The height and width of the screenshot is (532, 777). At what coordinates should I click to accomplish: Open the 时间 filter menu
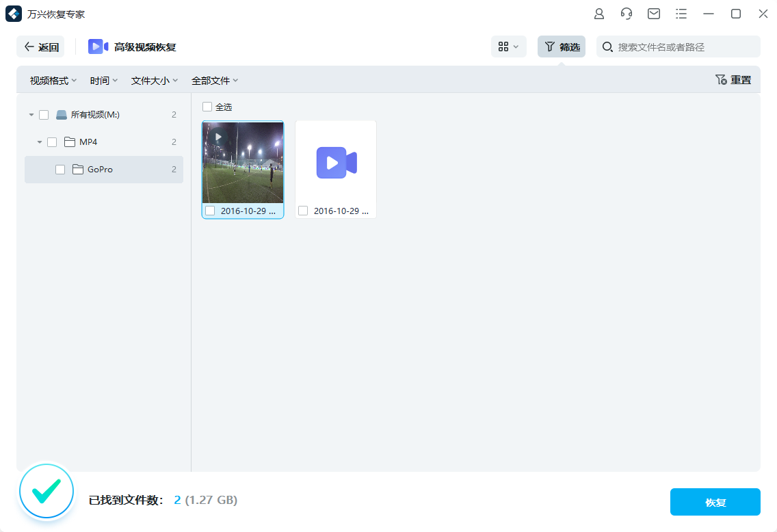(x=103, y=80)
